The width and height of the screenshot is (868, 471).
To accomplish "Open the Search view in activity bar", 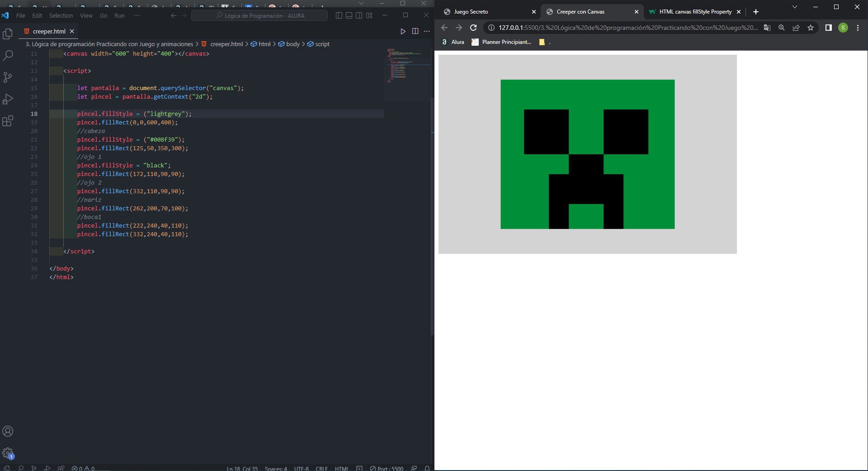I will tap(8, 56).
